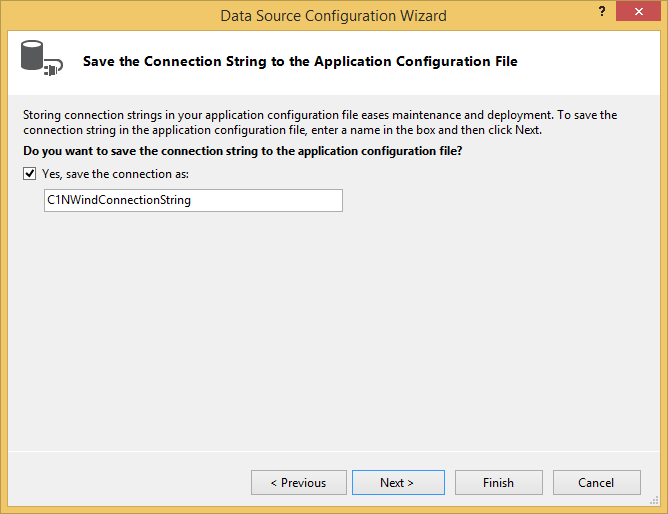Click the 'Do you want to save' question
This screenshot has width=668, height=514.
click(x=242, y=151)
